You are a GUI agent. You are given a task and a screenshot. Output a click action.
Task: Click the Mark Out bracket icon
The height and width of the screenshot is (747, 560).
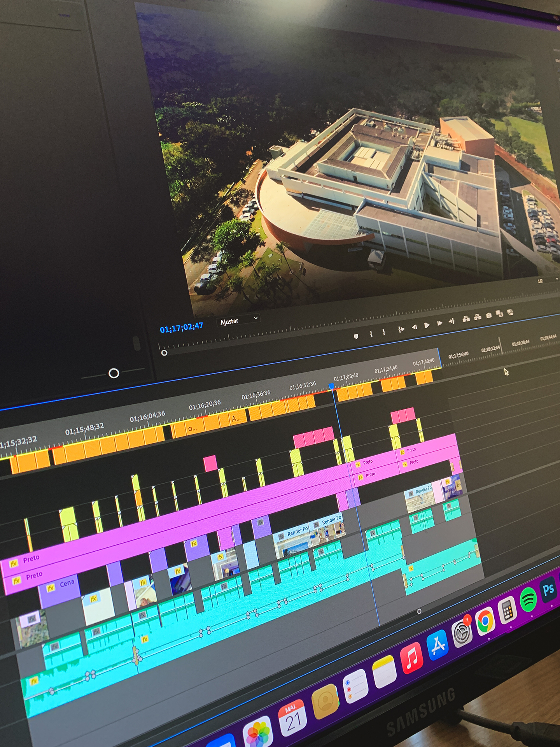pos(384,332)
